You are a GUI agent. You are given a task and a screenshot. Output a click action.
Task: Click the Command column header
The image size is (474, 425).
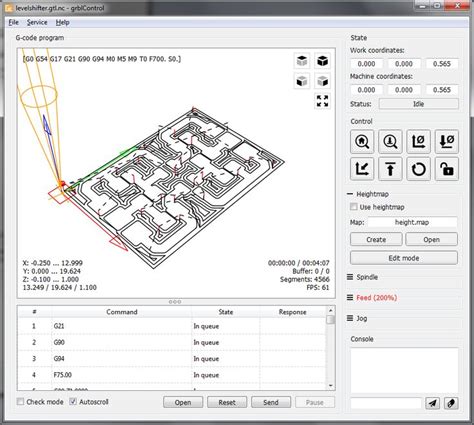[122, 312]
